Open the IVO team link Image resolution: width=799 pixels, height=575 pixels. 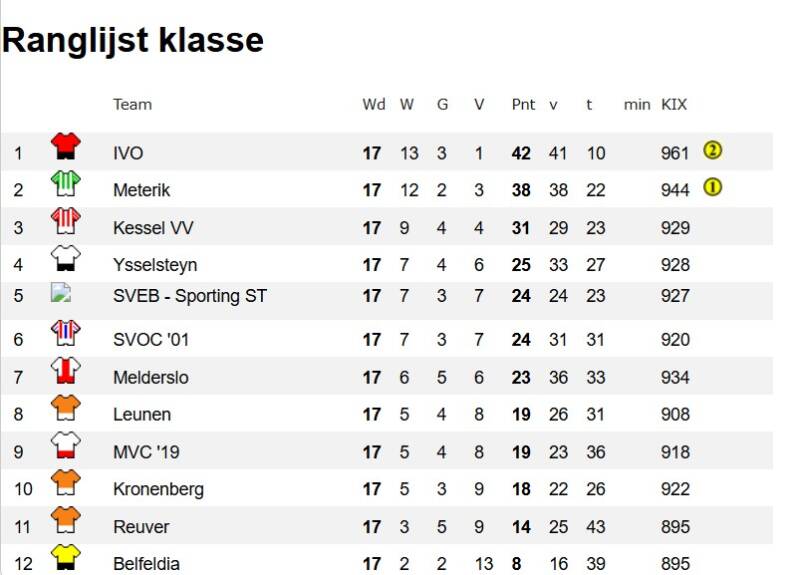tap(128, 153)
